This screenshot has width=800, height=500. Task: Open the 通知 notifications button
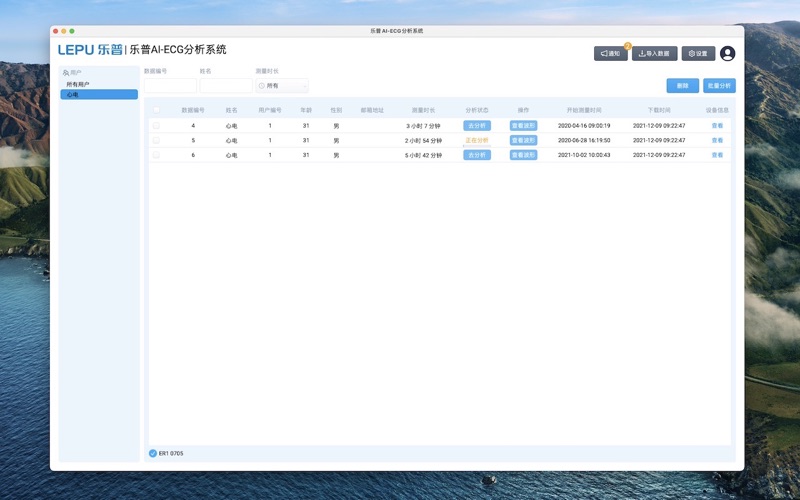610,54
